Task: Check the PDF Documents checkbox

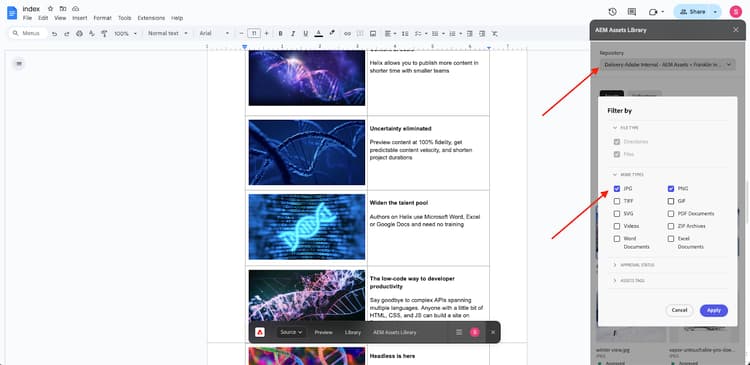Action: click(671, 213)
